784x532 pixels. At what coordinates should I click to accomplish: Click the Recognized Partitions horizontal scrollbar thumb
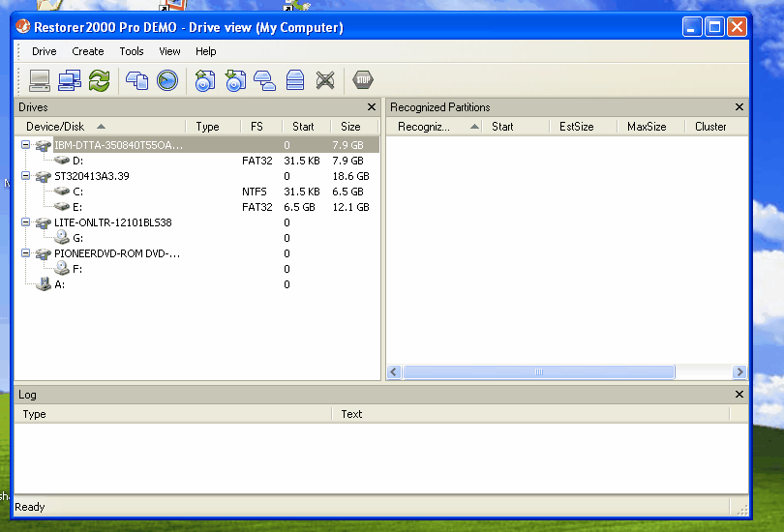click(539, 371)
